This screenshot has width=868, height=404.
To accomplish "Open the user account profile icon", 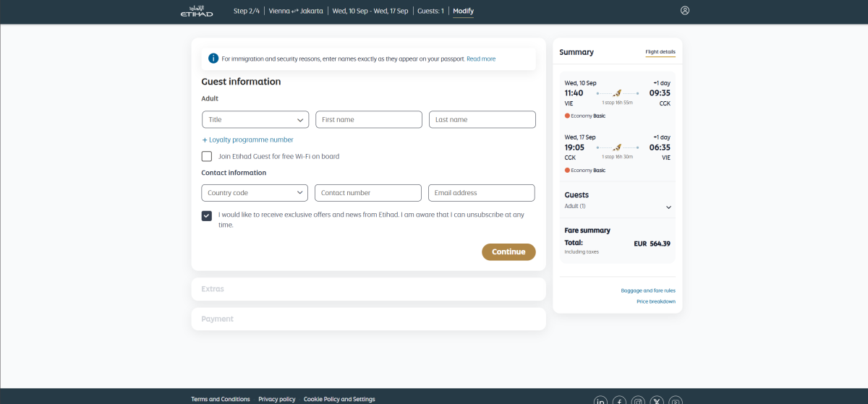I will pos(685,11).
